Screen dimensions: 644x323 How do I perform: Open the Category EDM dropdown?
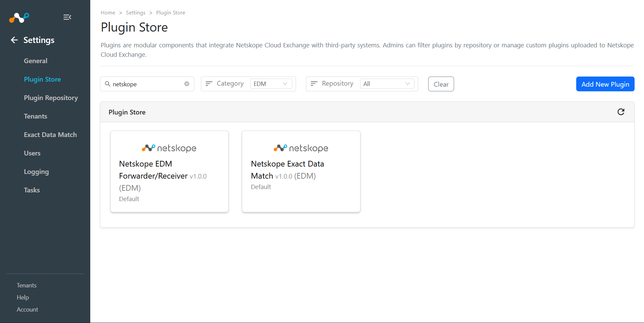click(271, 84)
